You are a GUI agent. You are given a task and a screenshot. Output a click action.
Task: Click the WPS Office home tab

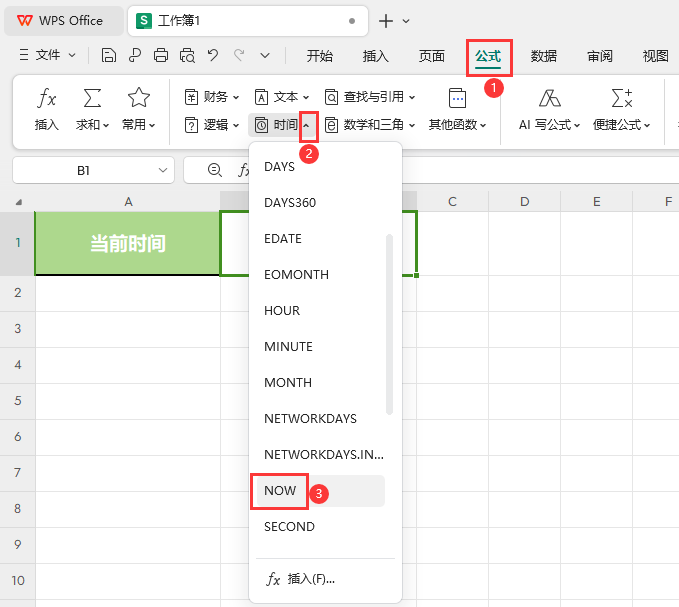coord(64,21)
